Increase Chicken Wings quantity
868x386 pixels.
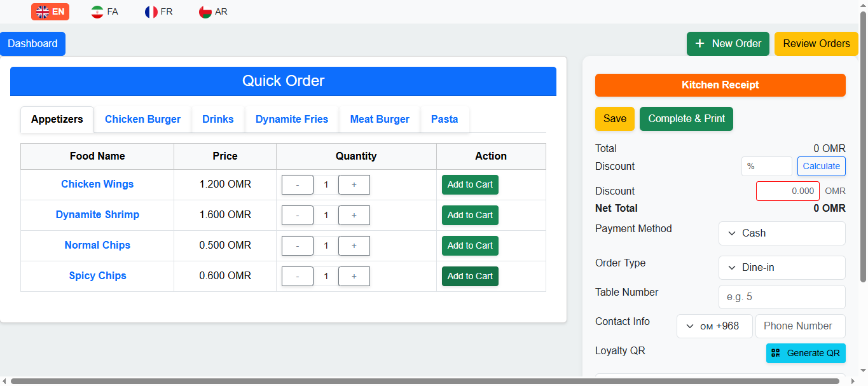tap(354, 185)
